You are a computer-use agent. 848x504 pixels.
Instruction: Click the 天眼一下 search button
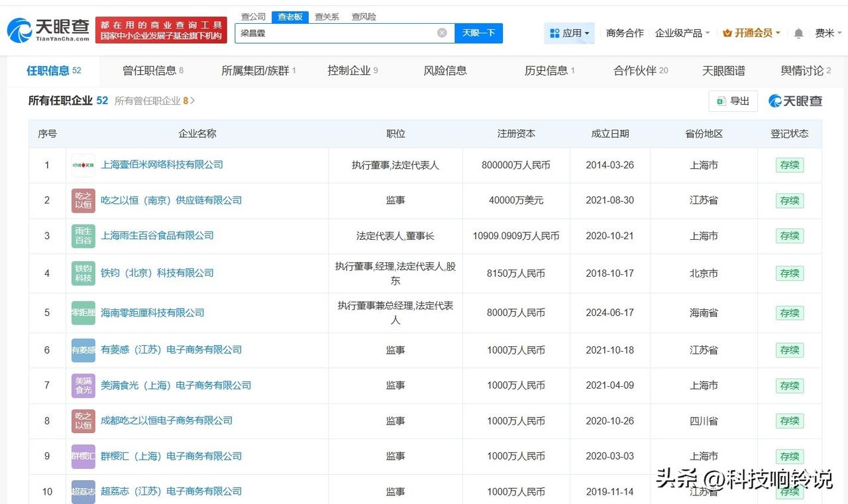pos(478,32)
